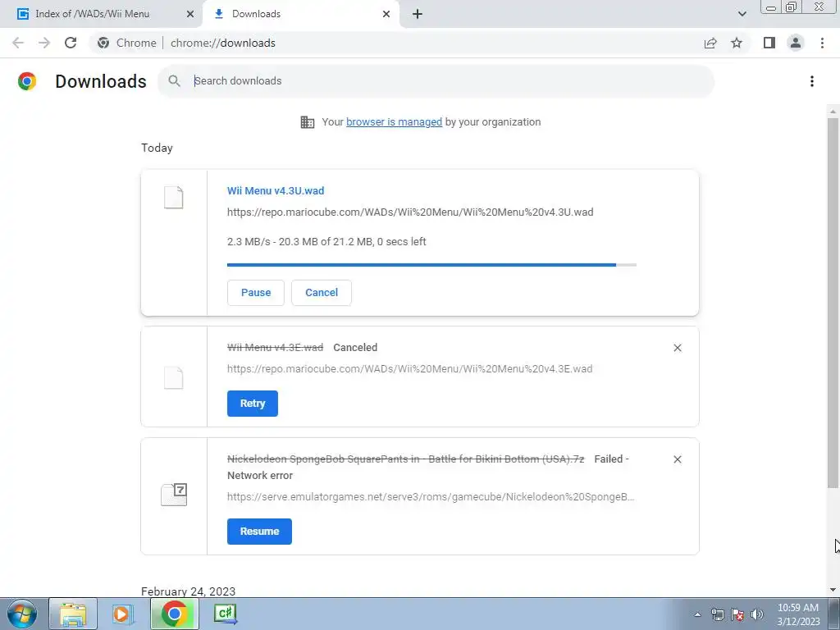Click the network tray icon
Viewport: 840px width, 630px height.
(717, 614)
